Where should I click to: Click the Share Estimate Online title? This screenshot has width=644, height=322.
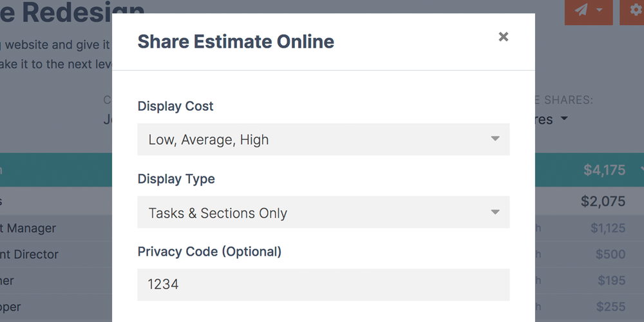point(236,42)
